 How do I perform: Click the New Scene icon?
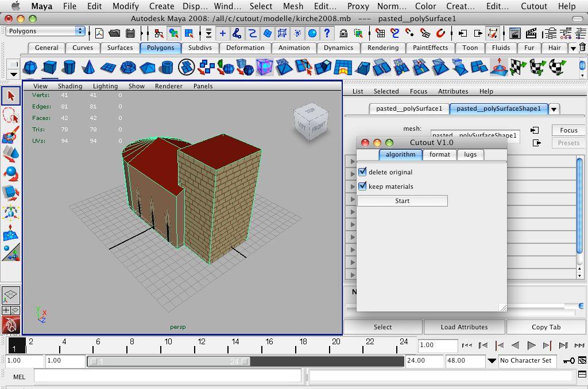tap(99, 33)
